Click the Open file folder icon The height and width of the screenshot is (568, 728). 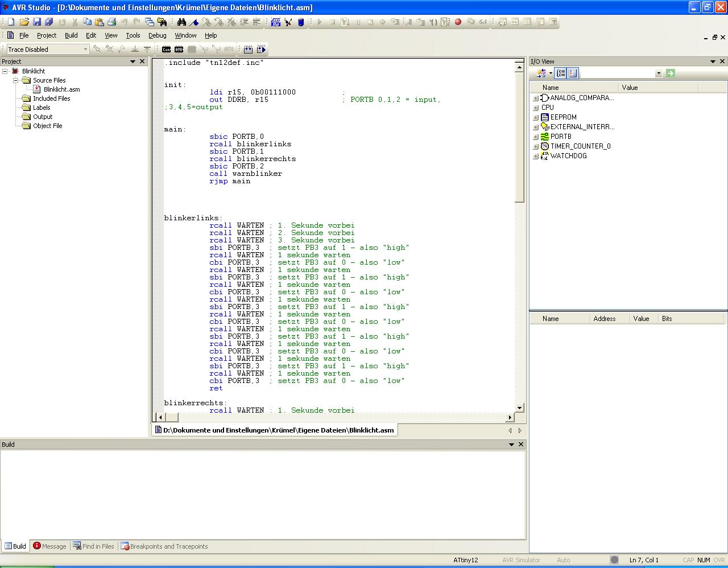tap(24, 22)
